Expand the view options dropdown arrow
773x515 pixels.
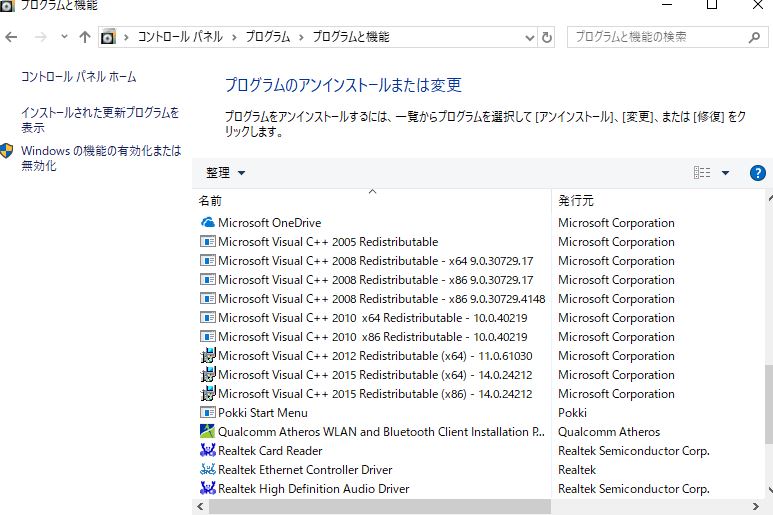[x=726, y=173]
